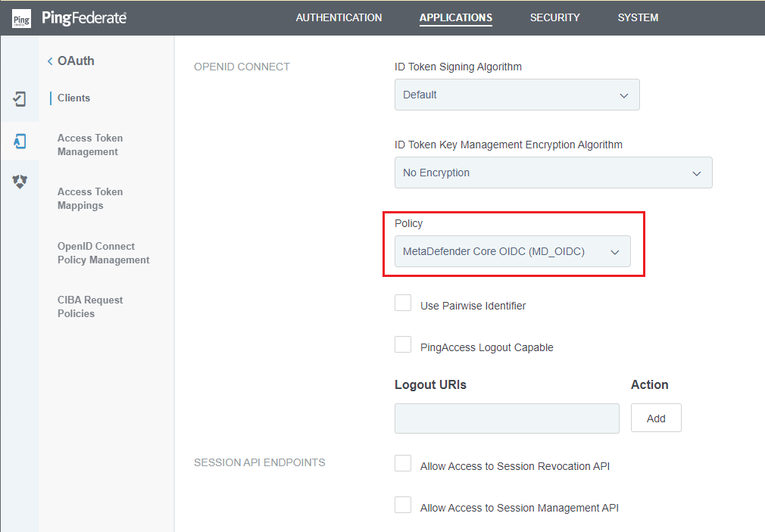This screenshot has height=532, width=765.
Task: Go back using the OAuth chevron
Action: point(50,61)
